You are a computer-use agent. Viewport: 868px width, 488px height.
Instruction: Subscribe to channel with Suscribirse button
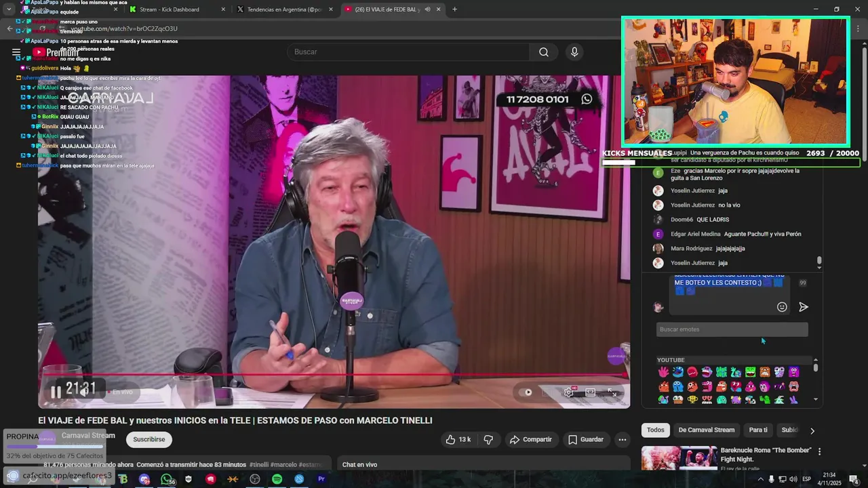pos(149,439)
